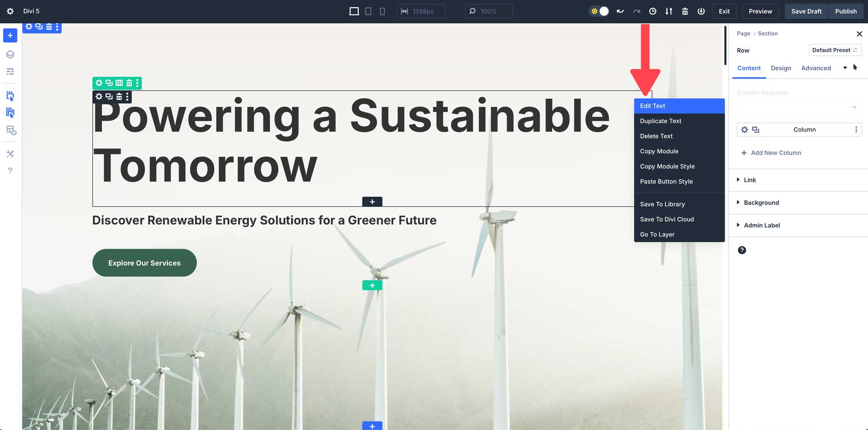Image resolution: width=868 pixels, height=430 pixels.
Task: Click the black help circle in Row panel
Action: (x=742, y=250)
